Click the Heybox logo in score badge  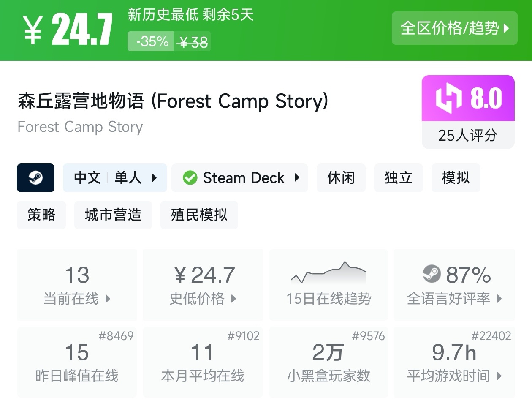point(448,98)
